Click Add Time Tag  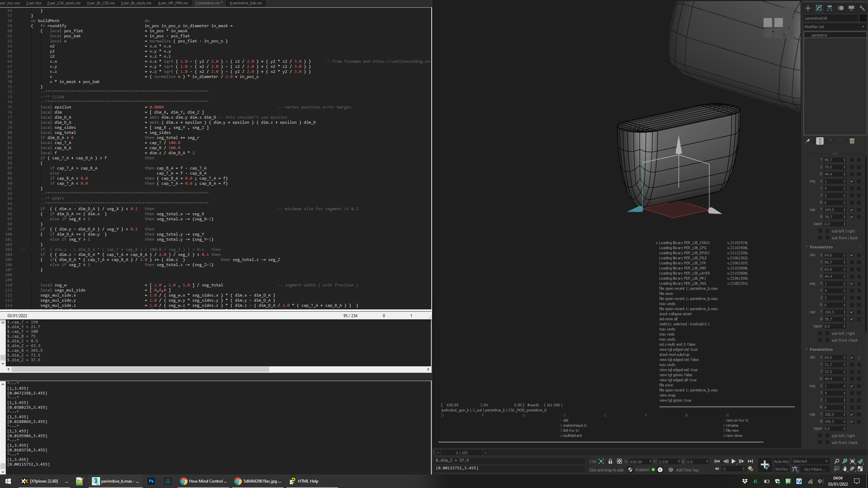[x=687, y=470]
